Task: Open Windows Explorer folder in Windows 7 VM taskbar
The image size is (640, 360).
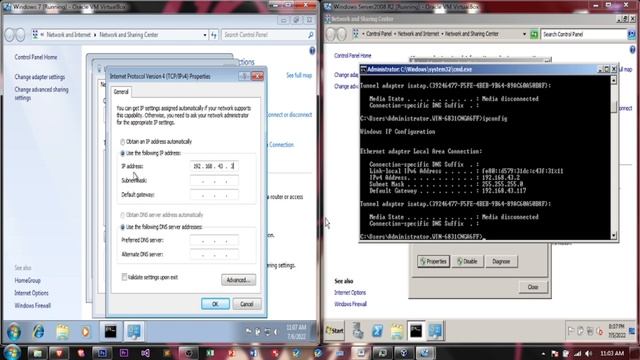Action: [x=62, y=331]
